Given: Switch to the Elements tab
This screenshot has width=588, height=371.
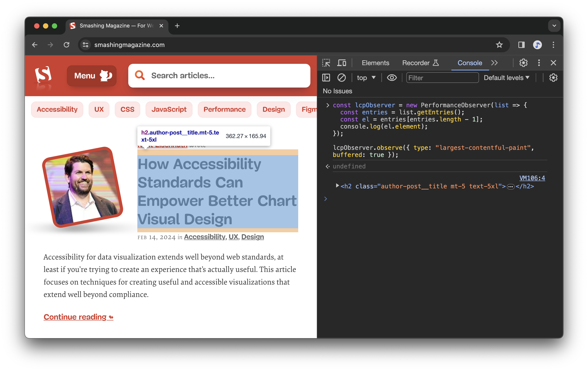Looking at the screenshot, I should click(375, 63).
